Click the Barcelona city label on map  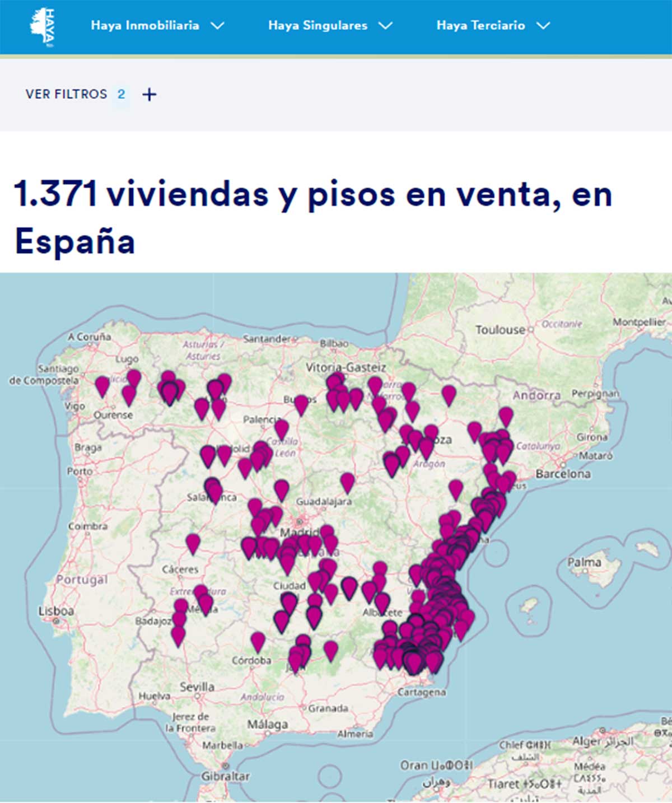click(x=563, y=474)
